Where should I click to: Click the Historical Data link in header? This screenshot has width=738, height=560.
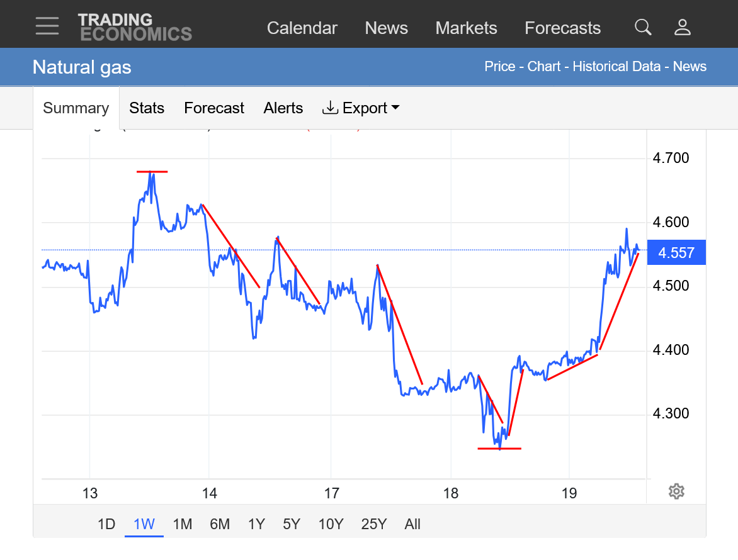(616, 67)
